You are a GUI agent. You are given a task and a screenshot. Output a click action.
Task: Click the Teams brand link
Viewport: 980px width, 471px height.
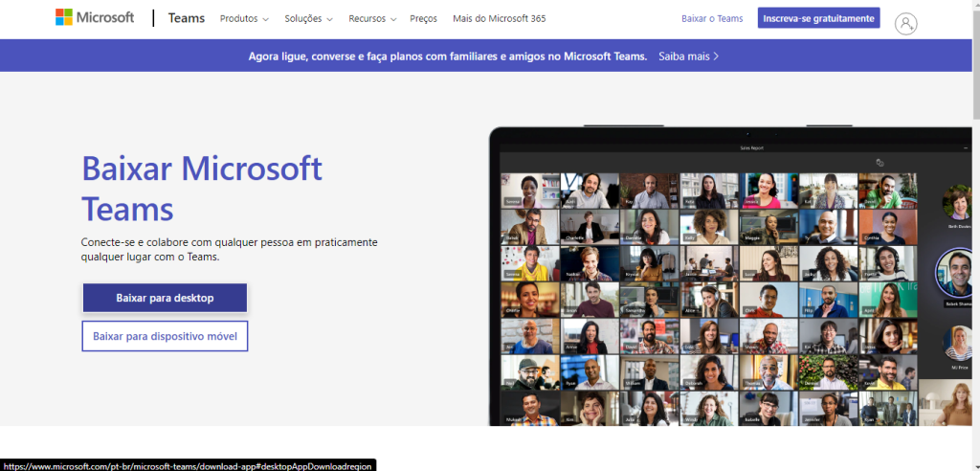[187, 18]
